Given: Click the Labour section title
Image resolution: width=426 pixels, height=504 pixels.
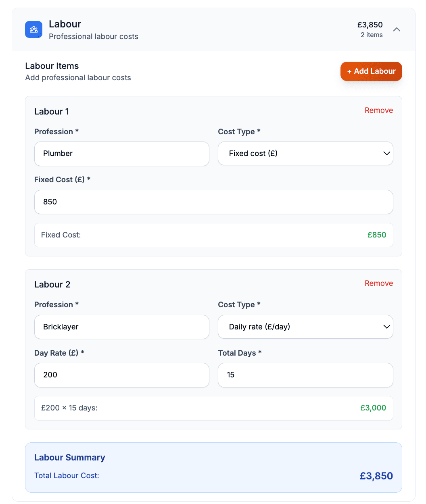Looking at the screenshot, I should (x=65, y=24).
